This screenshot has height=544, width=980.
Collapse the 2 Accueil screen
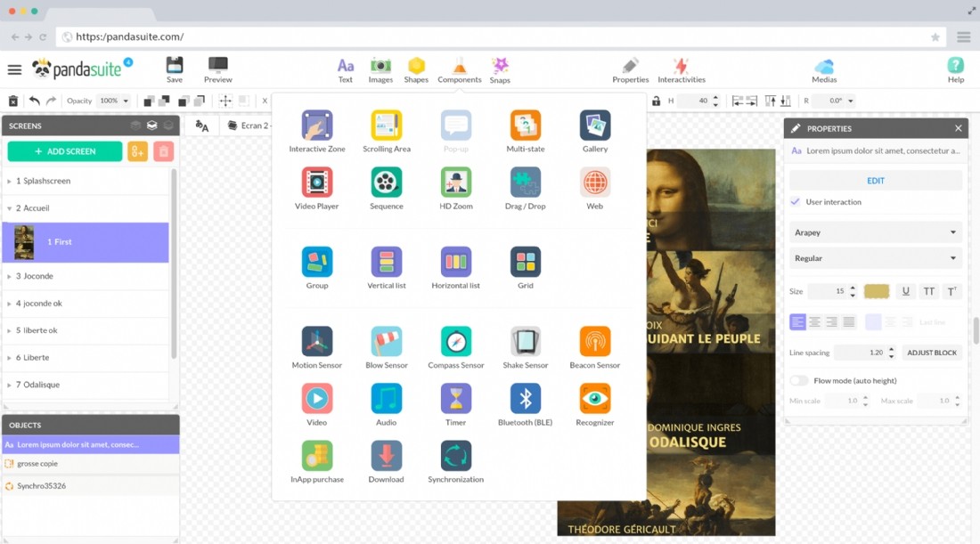tap(10, 208)
